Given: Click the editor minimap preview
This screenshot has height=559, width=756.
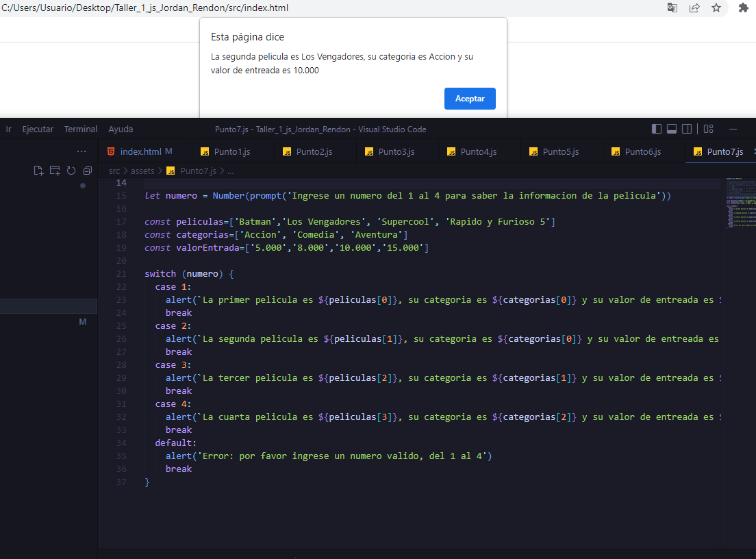Looking at the screenshot, I should click(740, 203).
